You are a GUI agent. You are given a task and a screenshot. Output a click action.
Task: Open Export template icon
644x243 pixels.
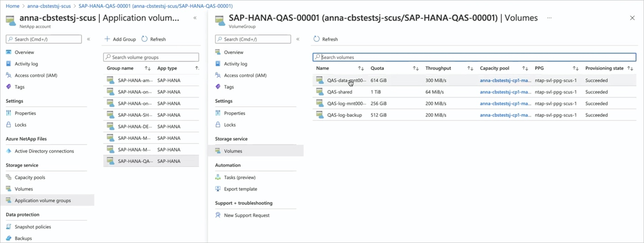(218, 189)
